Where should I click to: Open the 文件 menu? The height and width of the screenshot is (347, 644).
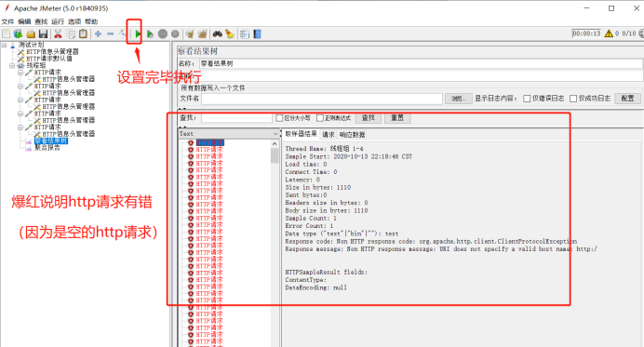pyautogui.click(x=7, y=21)
